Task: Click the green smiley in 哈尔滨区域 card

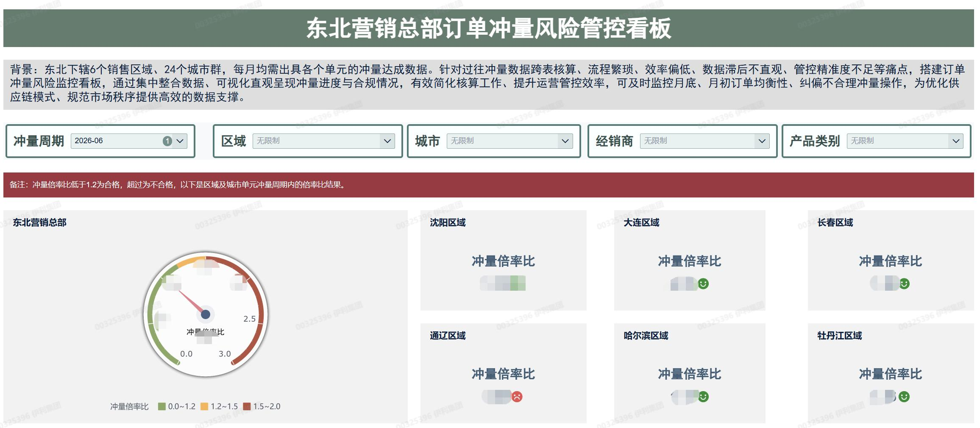Action: 703,397
